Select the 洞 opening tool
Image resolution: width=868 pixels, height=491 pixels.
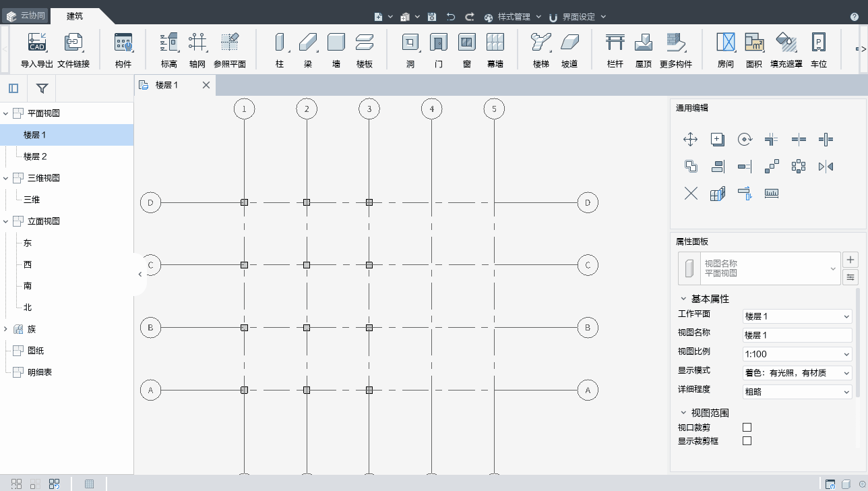(410, 49)
